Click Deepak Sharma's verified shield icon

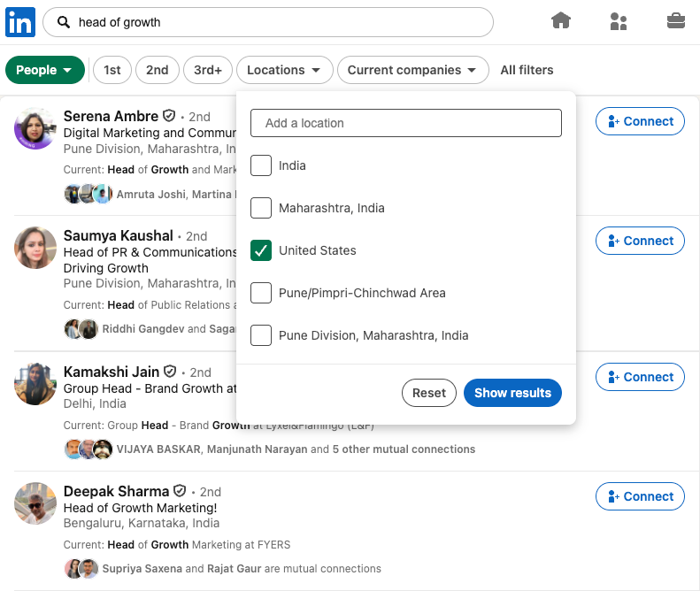click(x=180, y=490)
